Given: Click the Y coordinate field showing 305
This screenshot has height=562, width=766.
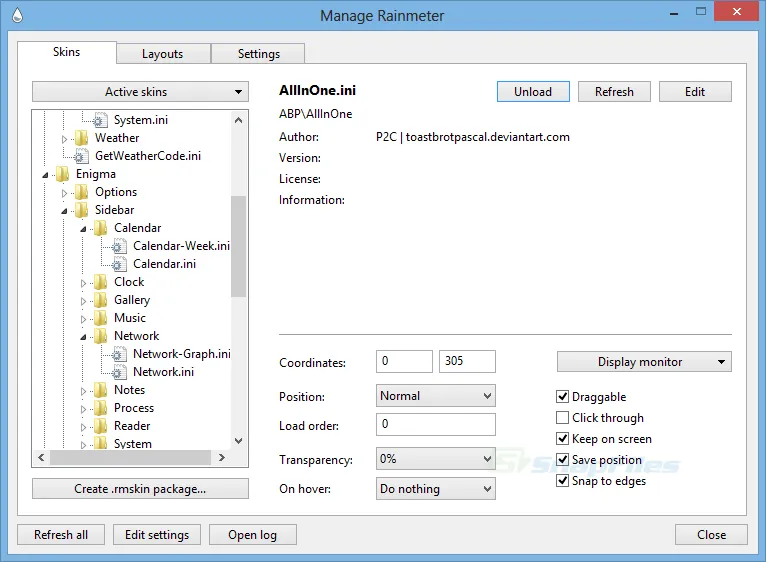Looking at the screenshot, I should (x=467, y=362).
